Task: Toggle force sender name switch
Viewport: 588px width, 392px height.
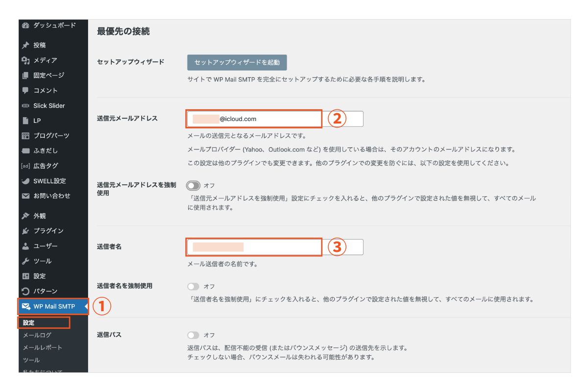Action: pyautogui.click(x=194, y=287)
